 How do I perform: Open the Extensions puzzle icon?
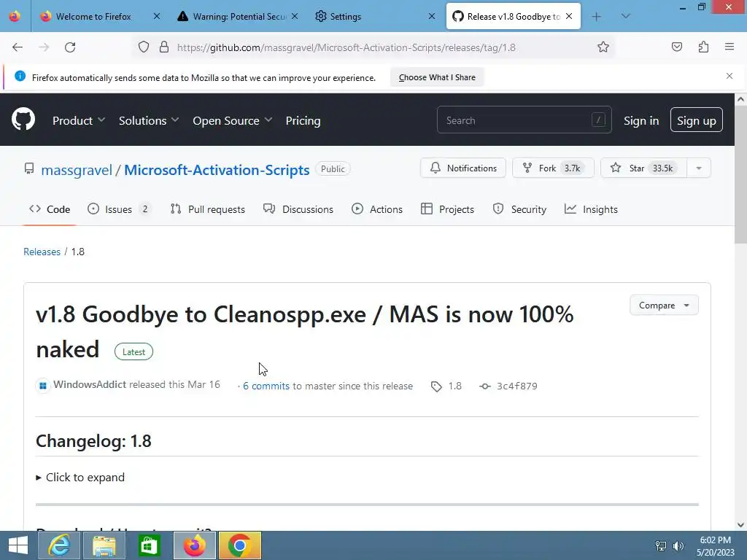703,47
